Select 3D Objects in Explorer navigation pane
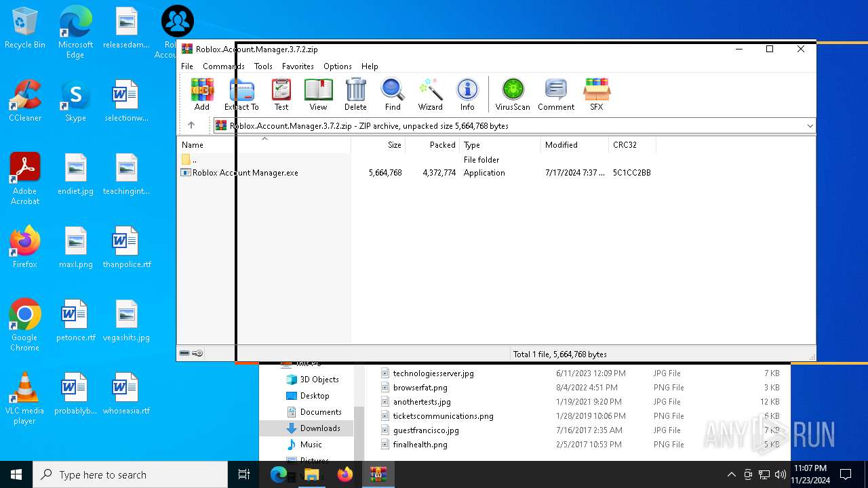 tap(312, 380)
